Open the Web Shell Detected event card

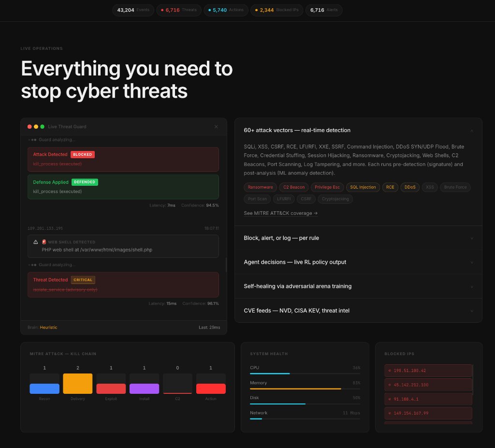tap(123, 246)
